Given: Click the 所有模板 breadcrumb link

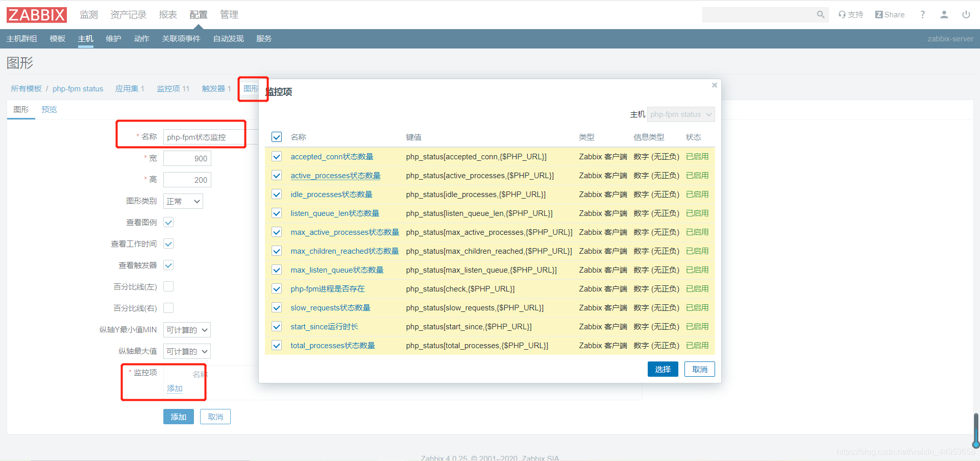Looking at the screenshot, I should 27,89.
